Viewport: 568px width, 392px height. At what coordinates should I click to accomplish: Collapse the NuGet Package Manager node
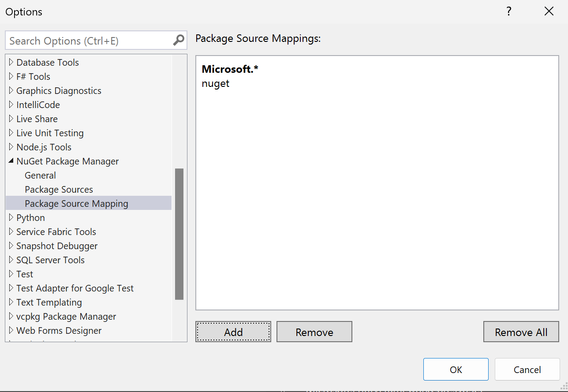pyautogui.click(x=11, y=161)
